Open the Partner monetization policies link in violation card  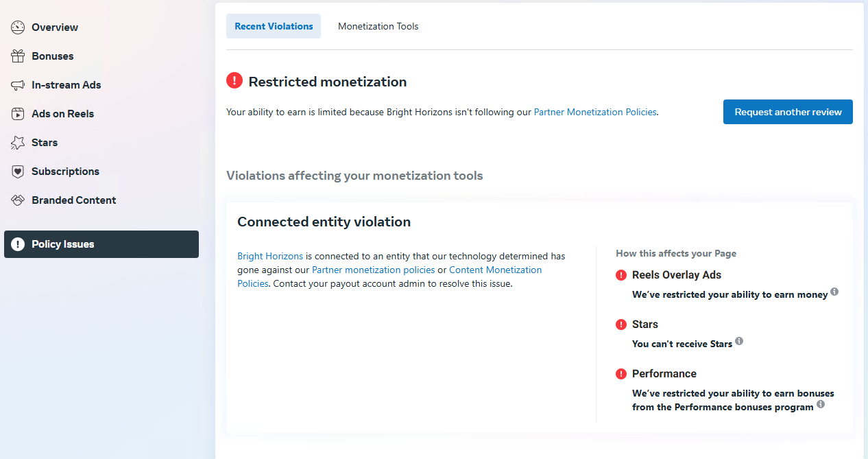click(374, 270)
